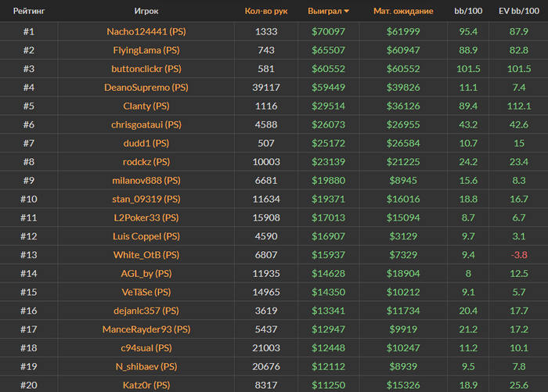Click the Рейтинг column header
This screenshot has height=392, width=548.
28,12
